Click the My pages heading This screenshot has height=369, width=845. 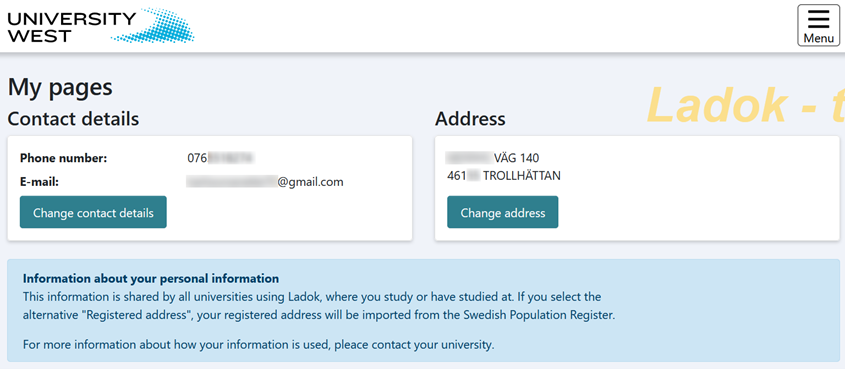tap(60, 87)
